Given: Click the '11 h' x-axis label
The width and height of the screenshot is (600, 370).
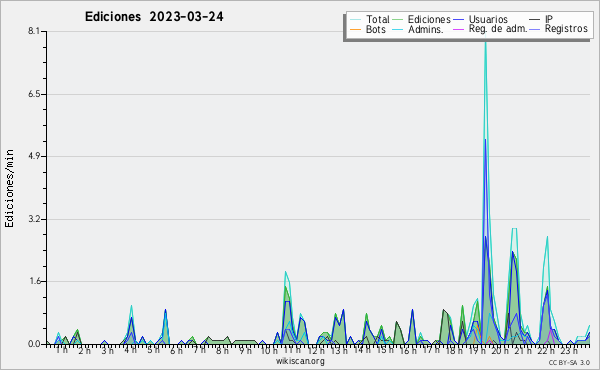Looking at the screenshot, I should pyautogui.click(x=292, y=350).
